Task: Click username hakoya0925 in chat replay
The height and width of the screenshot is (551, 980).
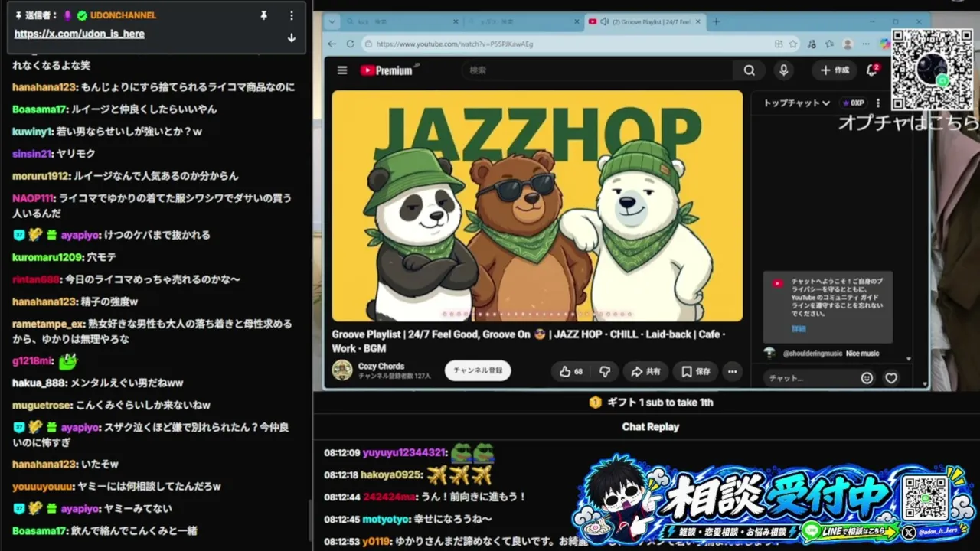Action: tap(391, 475)
